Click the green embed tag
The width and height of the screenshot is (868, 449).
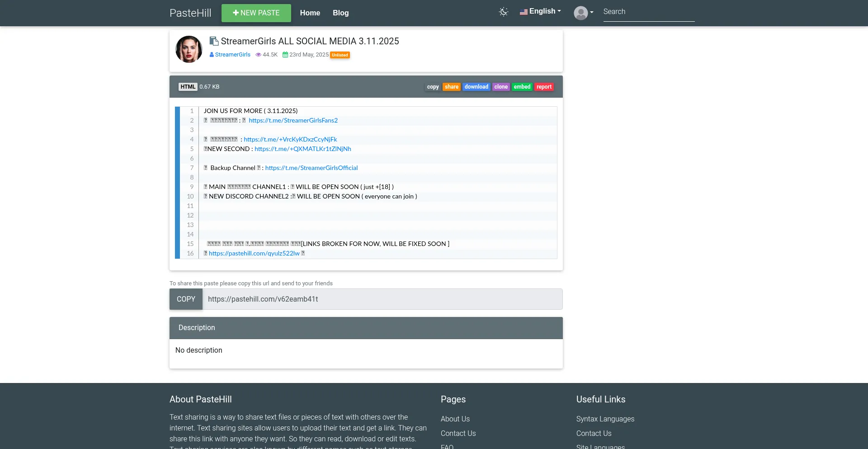[x=522, y=87]
